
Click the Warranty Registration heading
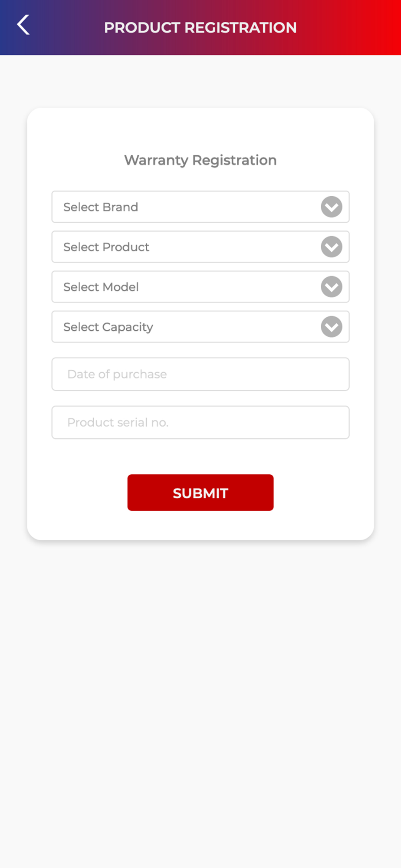[x=200, y=160]
